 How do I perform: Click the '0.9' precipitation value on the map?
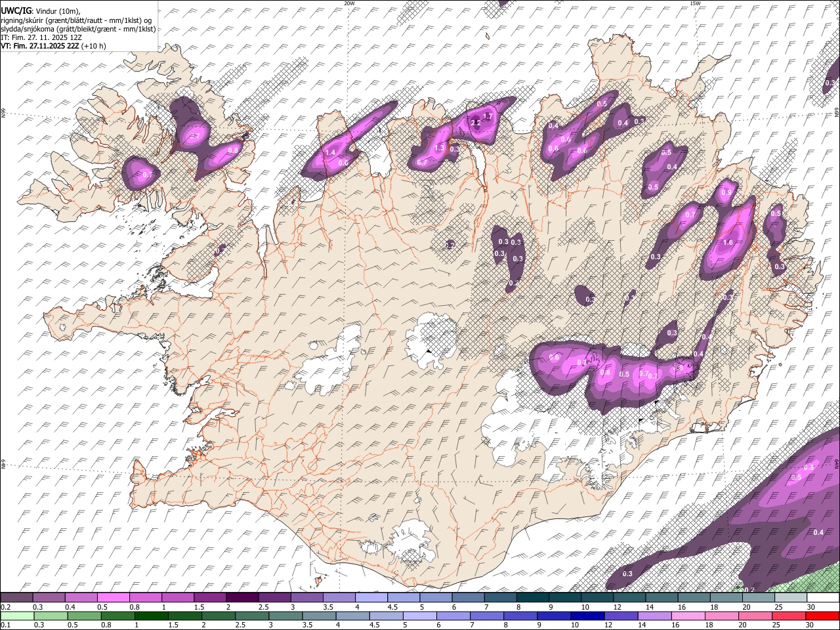click(726, 193)
